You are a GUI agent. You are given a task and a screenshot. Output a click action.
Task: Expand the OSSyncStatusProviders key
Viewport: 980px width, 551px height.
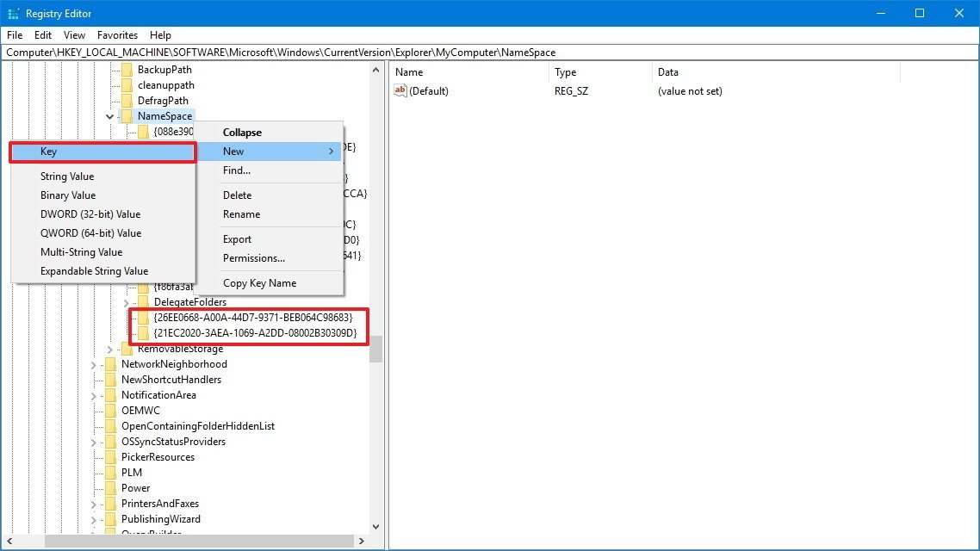(x=94, y=442)
